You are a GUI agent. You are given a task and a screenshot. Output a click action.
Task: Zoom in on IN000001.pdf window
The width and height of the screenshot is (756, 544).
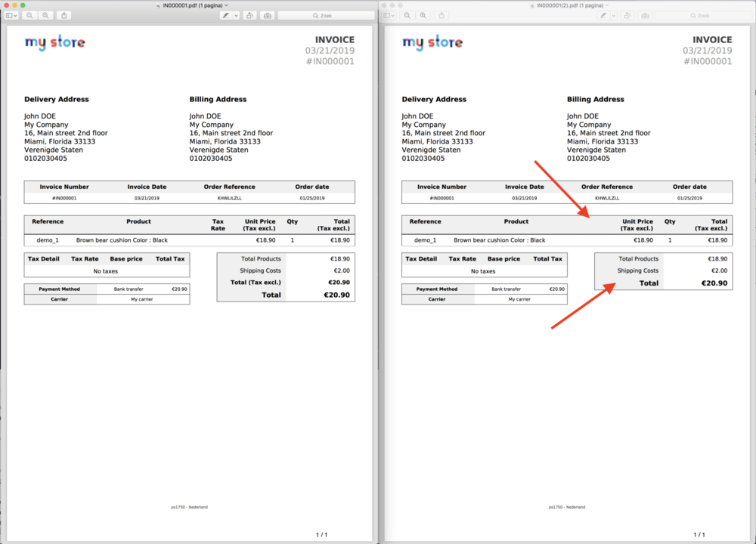(x=45, y=15)
